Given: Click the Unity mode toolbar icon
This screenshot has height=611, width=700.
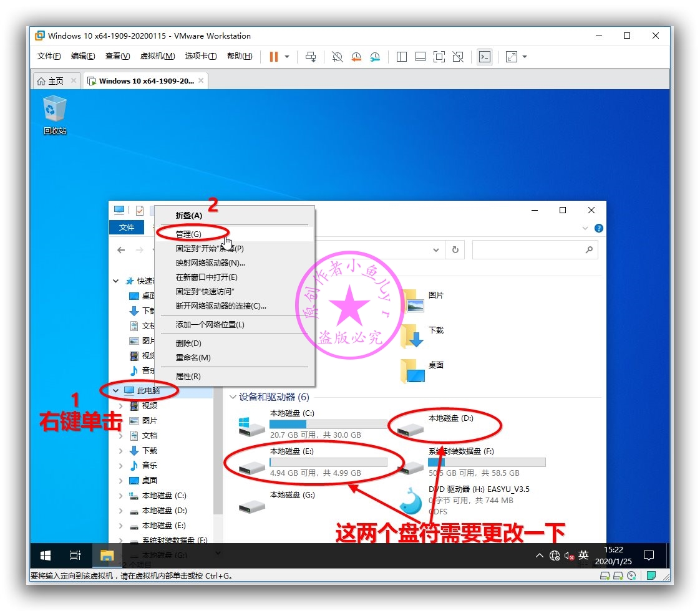Looking at the screenshot, I should (x=458, y=57).
